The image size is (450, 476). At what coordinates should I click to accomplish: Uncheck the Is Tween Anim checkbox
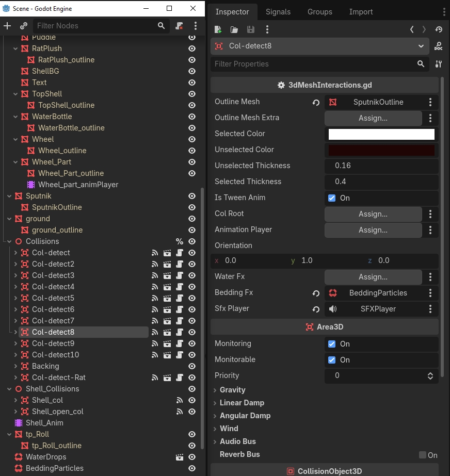point(332,198)
